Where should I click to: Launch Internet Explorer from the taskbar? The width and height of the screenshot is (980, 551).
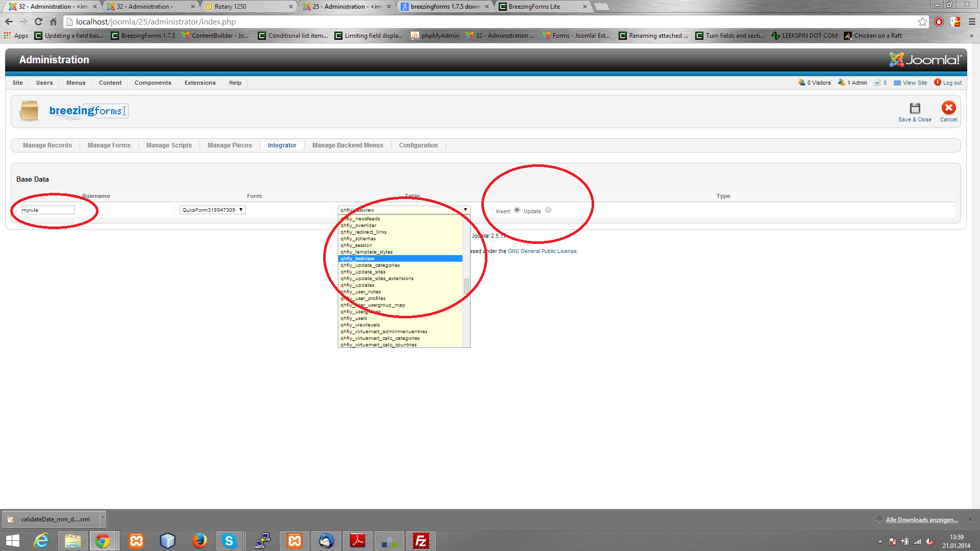[x=41, y=541]
